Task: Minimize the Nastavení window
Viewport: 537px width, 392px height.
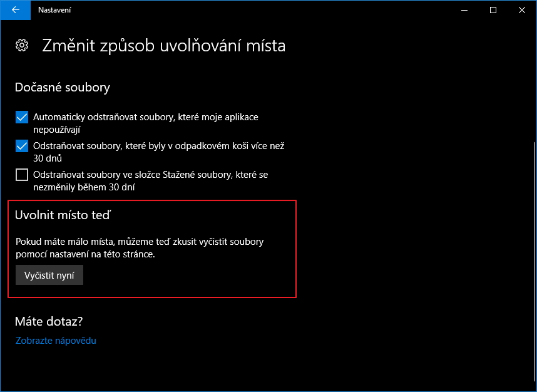Action: click(x=464, y=10)
